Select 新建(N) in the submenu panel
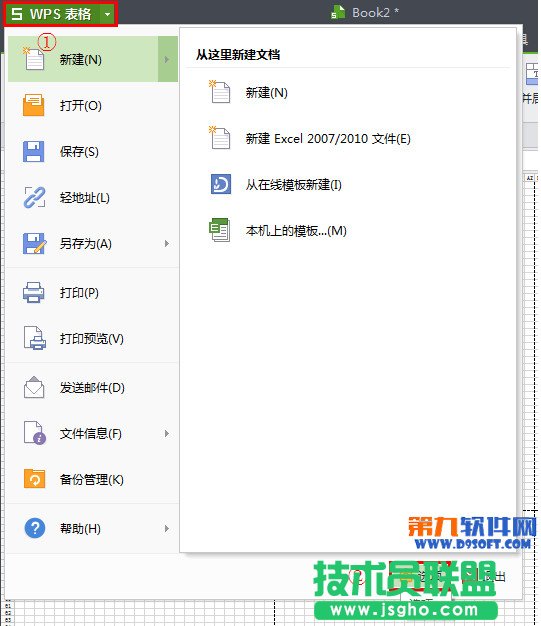This screenshot has height=626, width=541. pyautogui.click(x=266, y=93)
